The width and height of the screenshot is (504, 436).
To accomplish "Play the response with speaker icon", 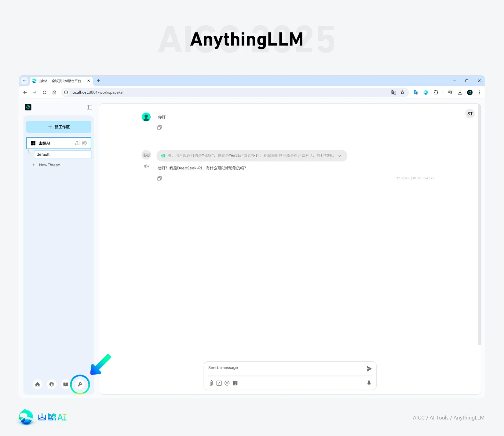I will (x=146, y=166).
